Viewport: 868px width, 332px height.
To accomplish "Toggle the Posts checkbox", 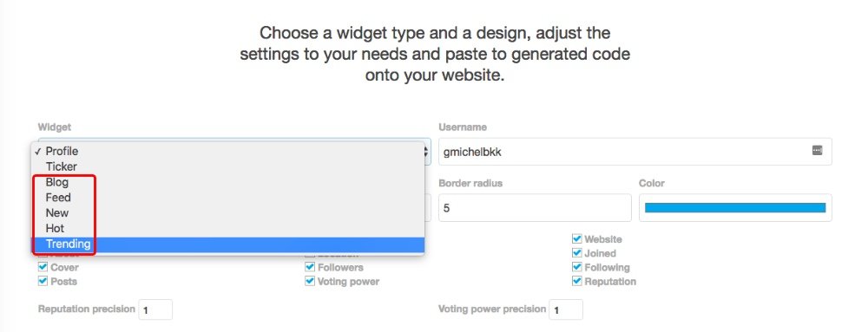I will coord(43,281).
